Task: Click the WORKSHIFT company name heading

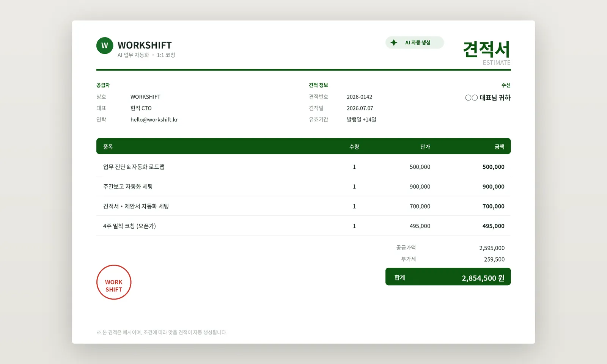Action: tap(145, 45)
